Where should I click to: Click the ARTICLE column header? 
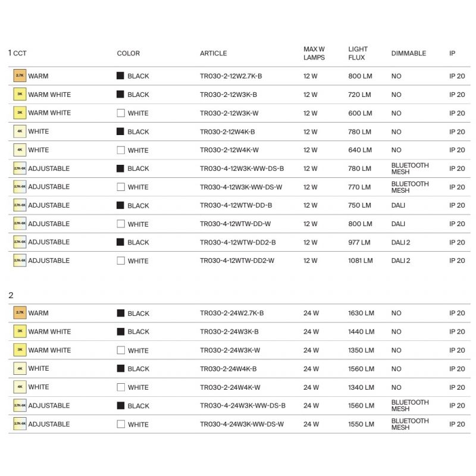[x=213, y=54]
